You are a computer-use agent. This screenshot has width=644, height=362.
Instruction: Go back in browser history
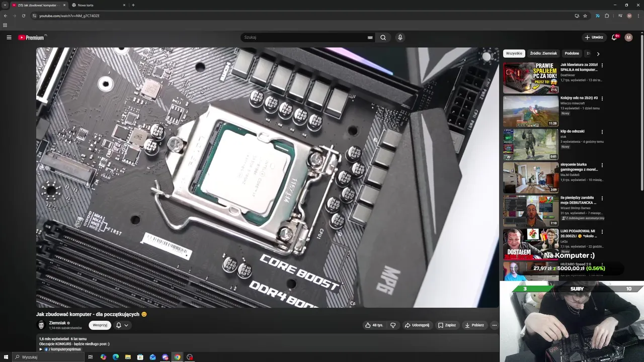pos(6,16)
